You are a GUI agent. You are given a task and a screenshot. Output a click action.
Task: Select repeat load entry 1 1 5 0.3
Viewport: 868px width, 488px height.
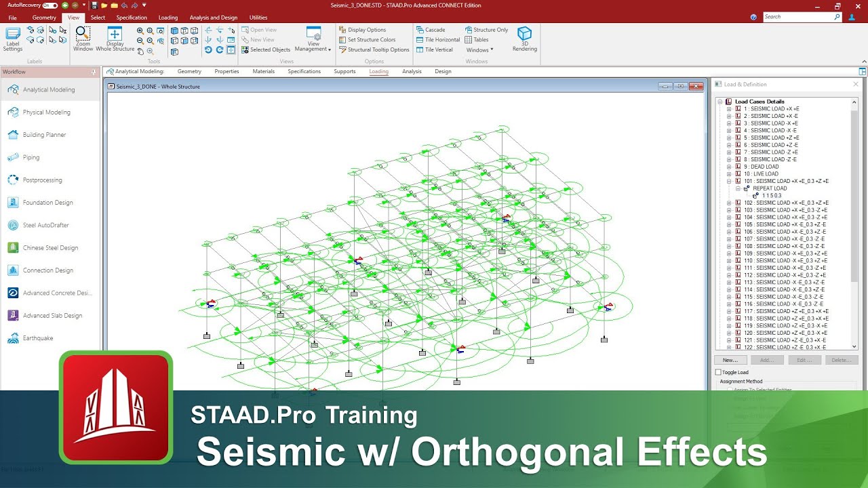point(772,196)
